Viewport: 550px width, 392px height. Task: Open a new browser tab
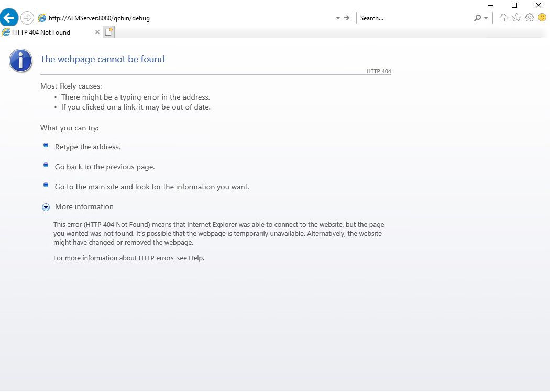pos(108,31)
